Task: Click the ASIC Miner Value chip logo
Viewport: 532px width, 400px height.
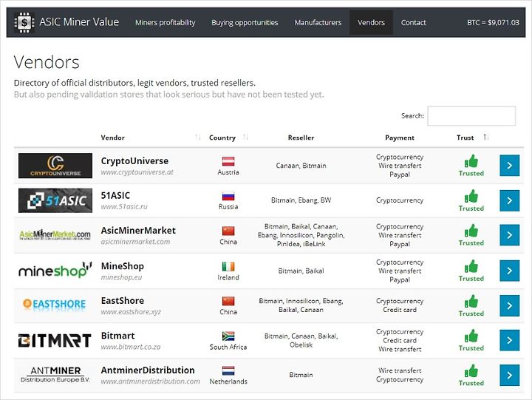Action: pos(24,22)
